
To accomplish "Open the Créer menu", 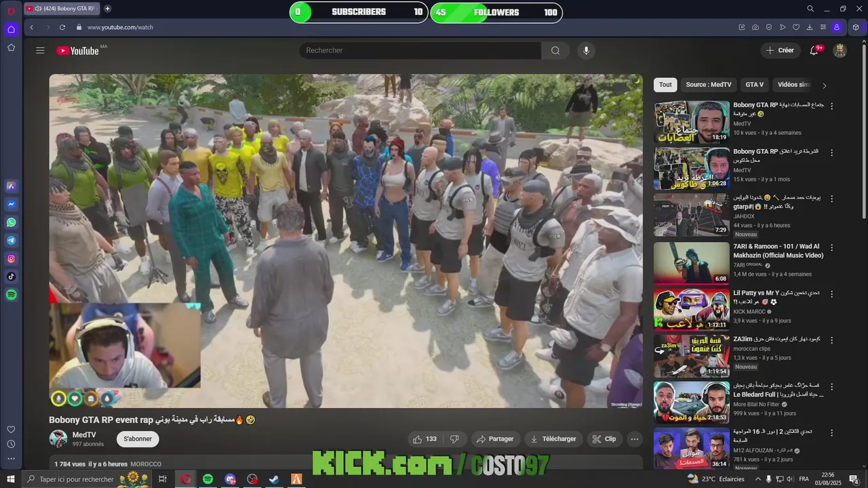I will (x=780, y=51).
